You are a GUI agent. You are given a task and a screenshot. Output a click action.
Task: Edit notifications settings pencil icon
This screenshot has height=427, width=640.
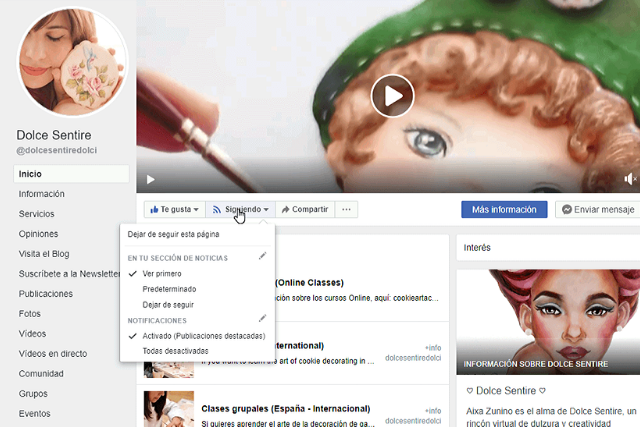(x=262, y=318)
